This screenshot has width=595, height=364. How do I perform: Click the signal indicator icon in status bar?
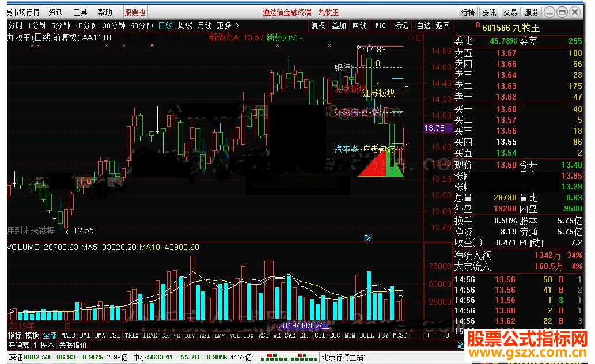(289, 357)
